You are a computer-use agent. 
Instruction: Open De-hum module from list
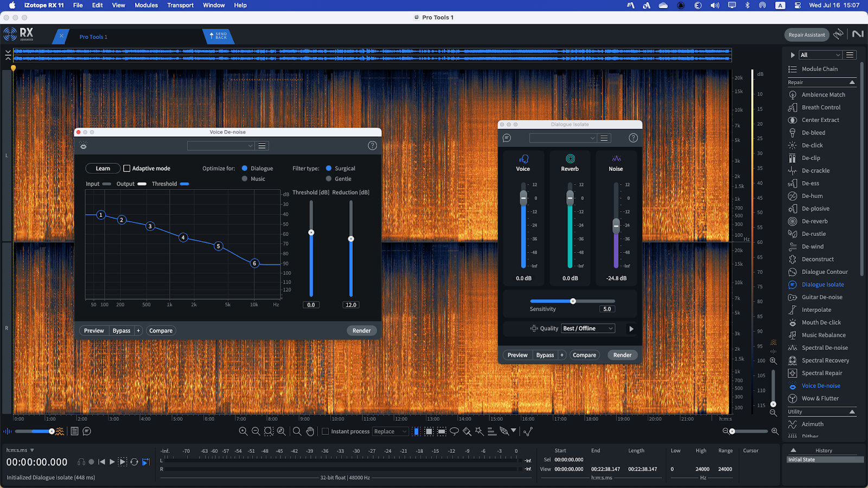[812, 196]
